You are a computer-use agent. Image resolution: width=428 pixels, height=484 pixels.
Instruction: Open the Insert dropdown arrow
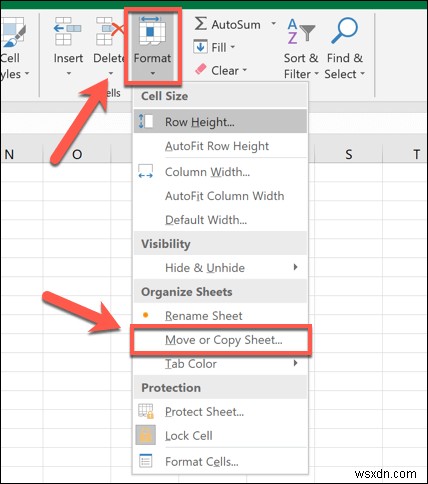(69, 73)
